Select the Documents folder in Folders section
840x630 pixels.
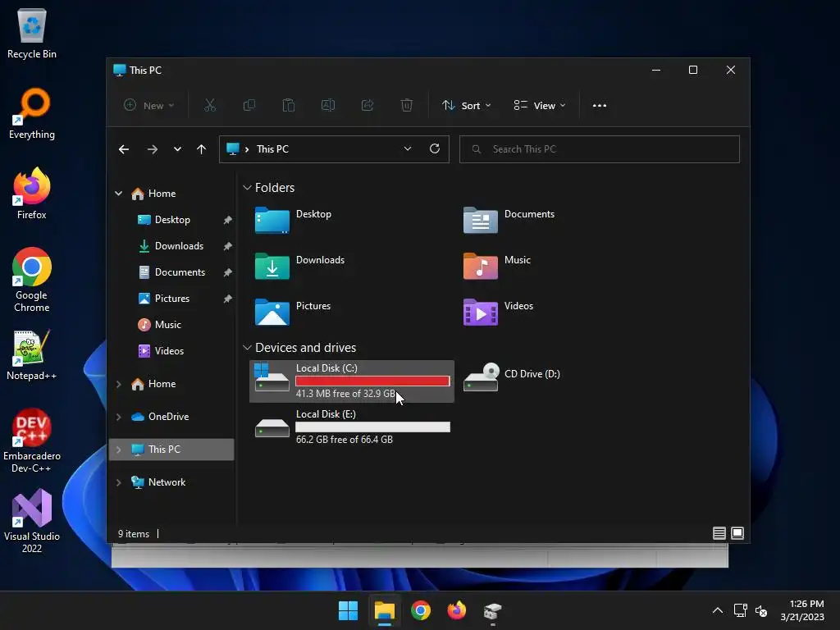pyautogui.click(x=509, y=220)
